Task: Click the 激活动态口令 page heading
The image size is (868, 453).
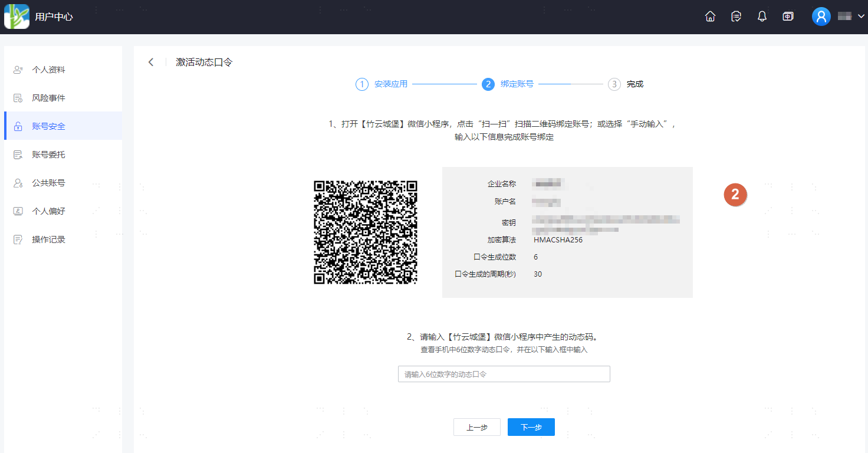Action: click(204, 62)
